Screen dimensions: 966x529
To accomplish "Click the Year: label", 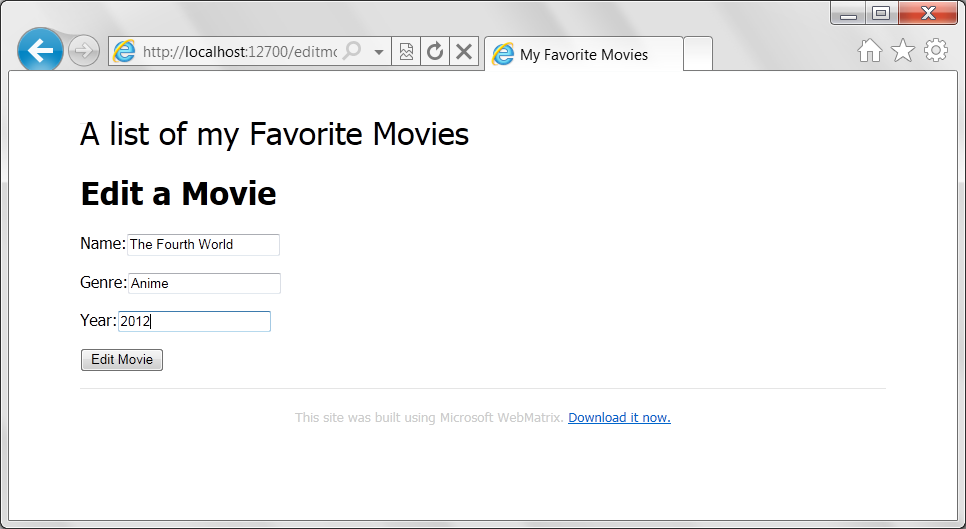I will [99, 321].
